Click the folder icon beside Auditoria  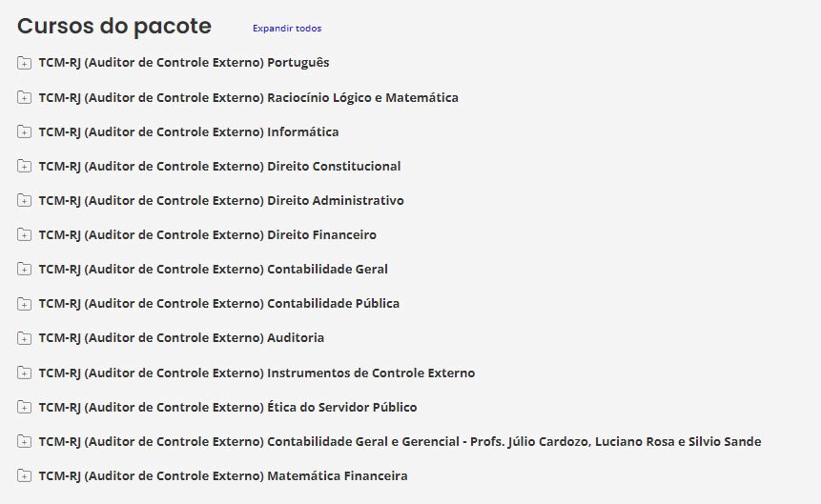coord(24,338)
